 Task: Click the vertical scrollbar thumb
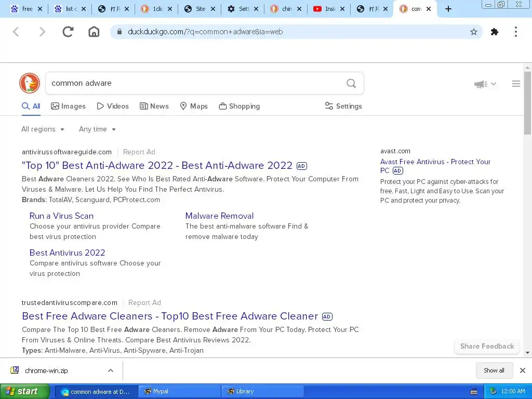point(527,103)
